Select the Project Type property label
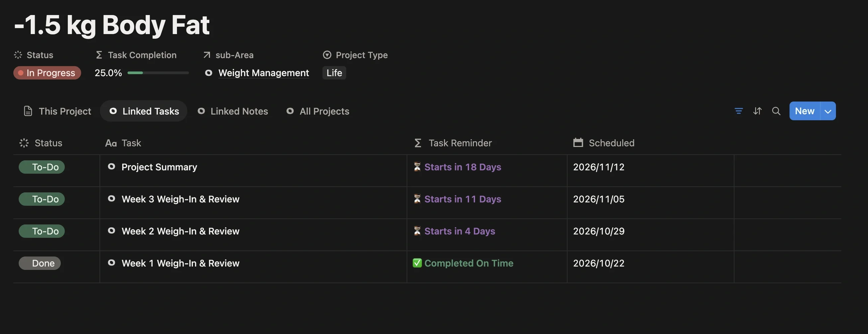 point(355,55)
